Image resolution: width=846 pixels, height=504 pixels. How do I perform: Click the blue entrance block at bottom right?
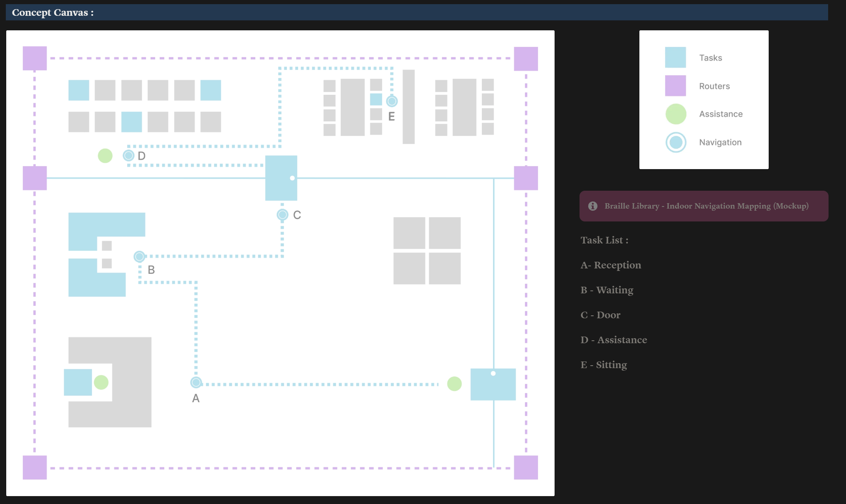tap(493, 386)
